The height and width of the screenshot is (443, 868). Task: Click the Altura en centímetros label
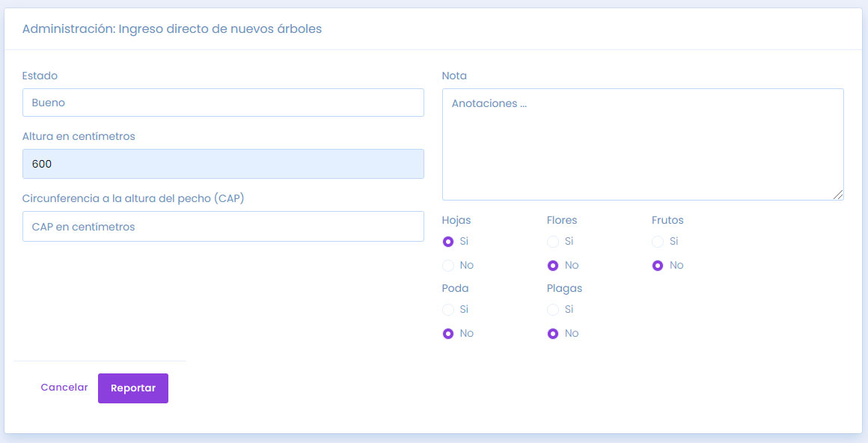[x=79, y=136]
